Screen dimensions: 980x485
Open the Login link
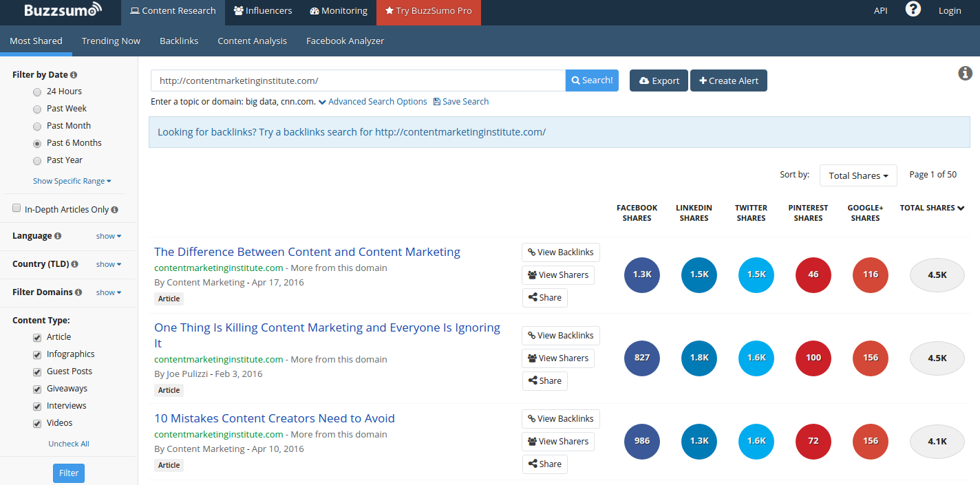point(950,10)
